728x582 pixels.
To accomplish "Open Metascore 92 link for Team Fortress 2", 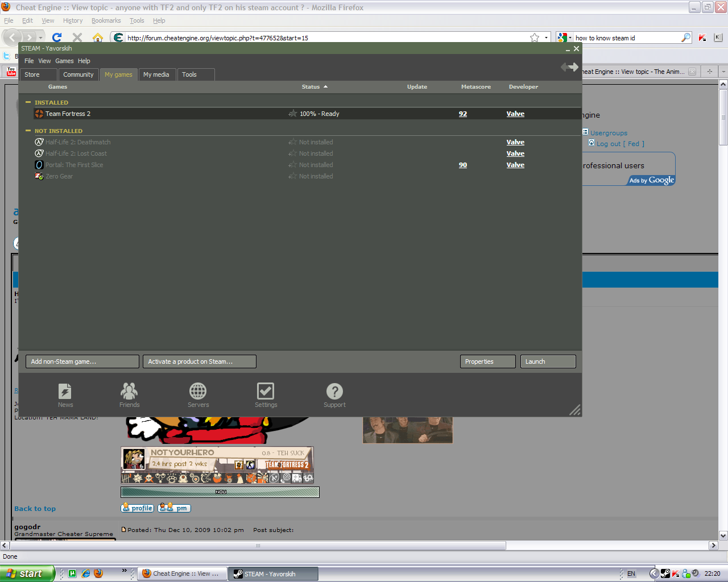I will point(463,114).
